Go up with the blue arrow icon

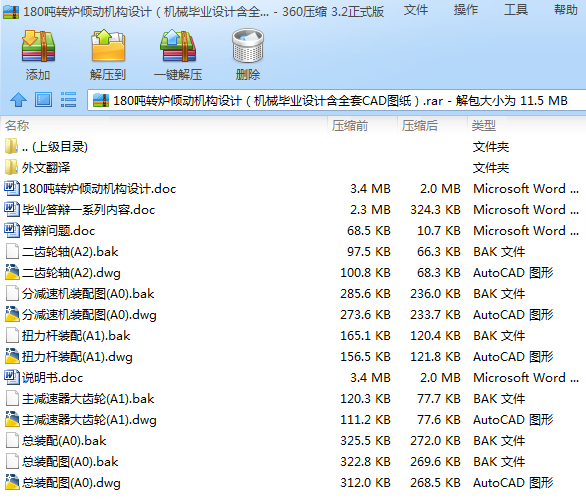(x=18, y=100)
